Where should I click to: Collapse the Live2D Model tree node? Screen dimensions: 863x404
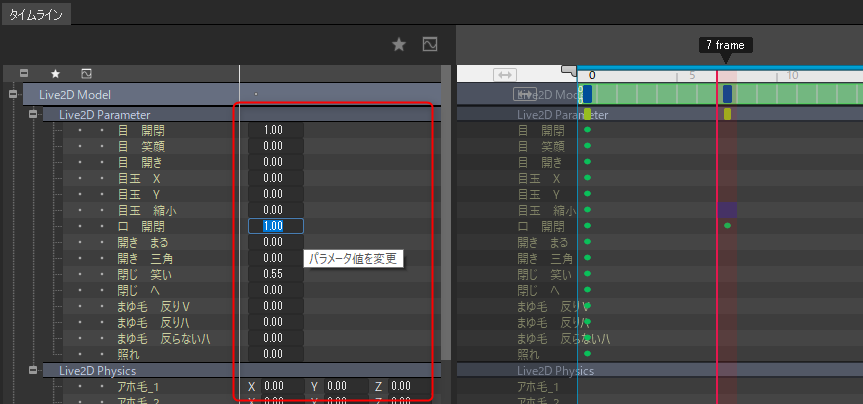[x=13, y=95]
